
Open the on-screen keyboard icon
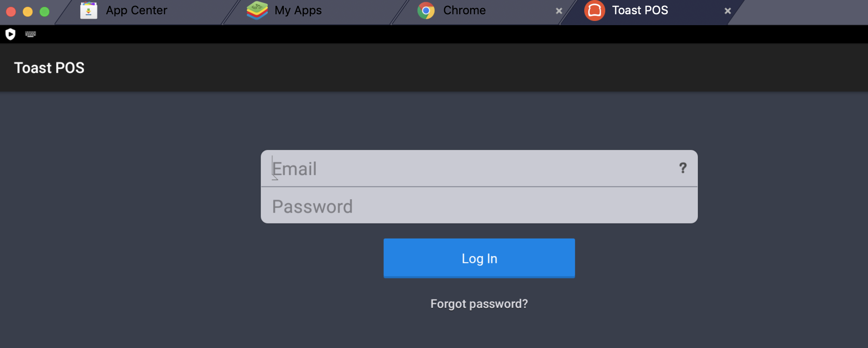30,34
